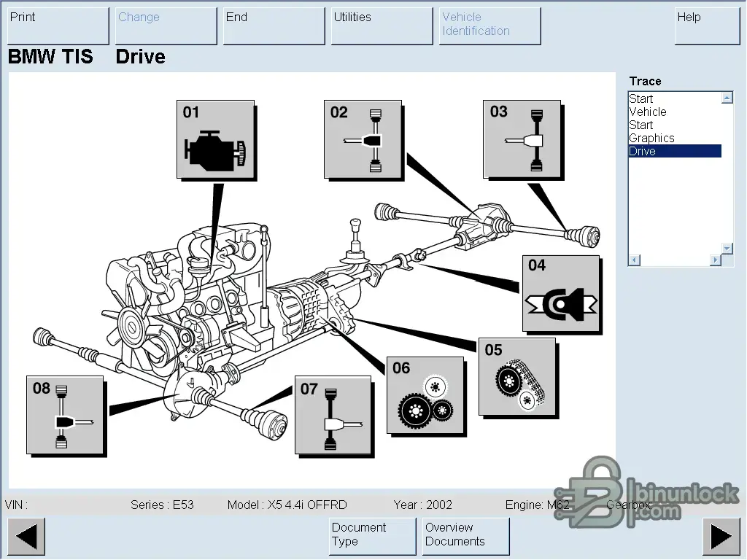This screenshot has height=560, width=747.
Task: Open the Utilities menu button
Action: (382, 26)
